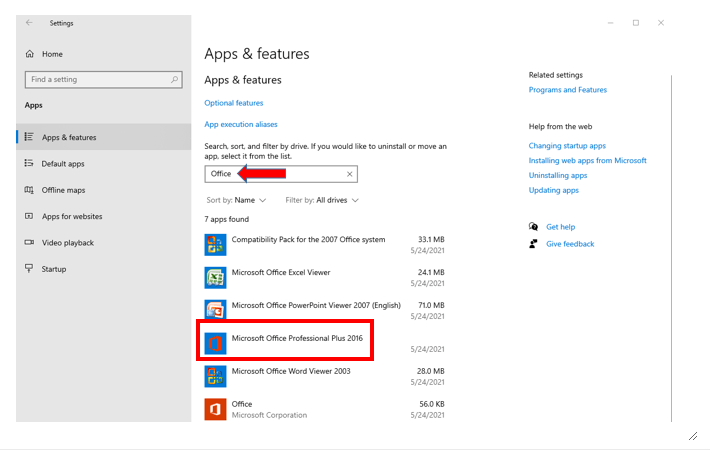This screenshot has height=455, width=710.
Task: Open the Offline maps sidebar icon
Action: pyautogui.click(x=29, y=190)
